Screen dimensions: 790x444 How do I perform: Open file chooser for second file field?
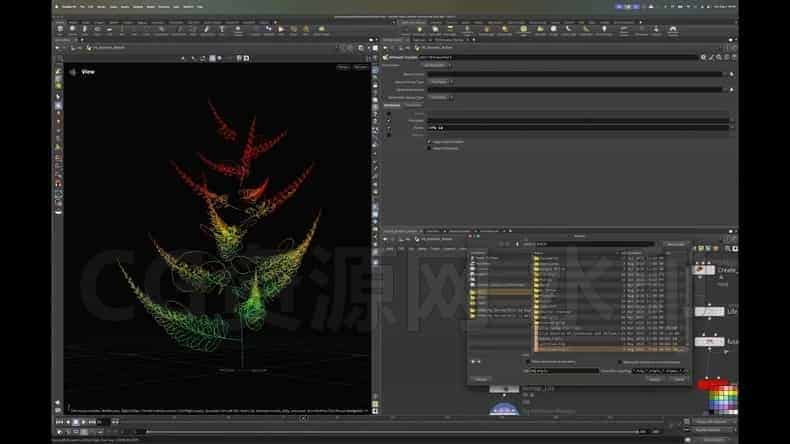coord(732,90)
